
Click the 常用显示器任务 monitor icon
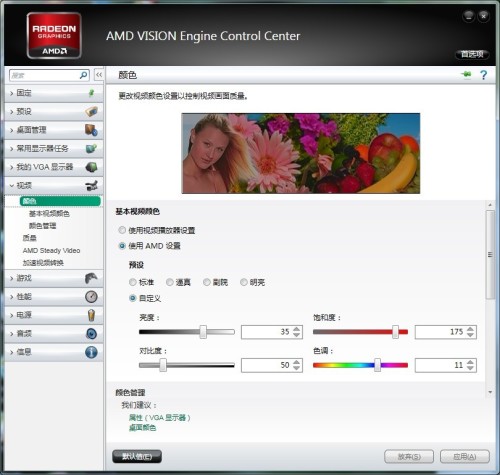pyautogui.click(x=91, y=148)
